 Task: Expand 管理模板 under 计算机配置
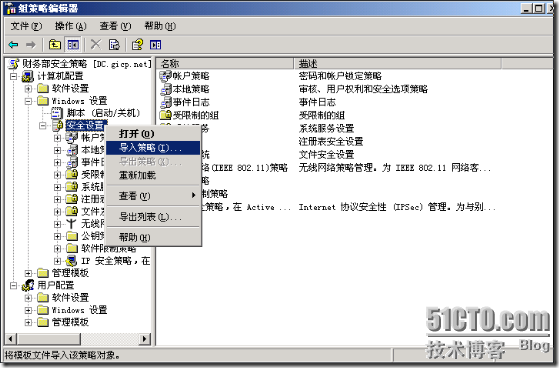[x=28, y=273]
